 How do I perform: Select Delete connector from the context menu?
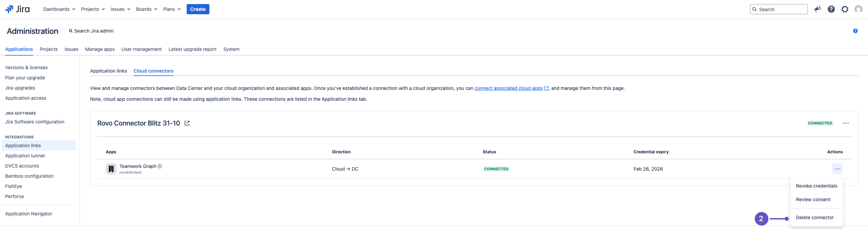tap(815, 217)
